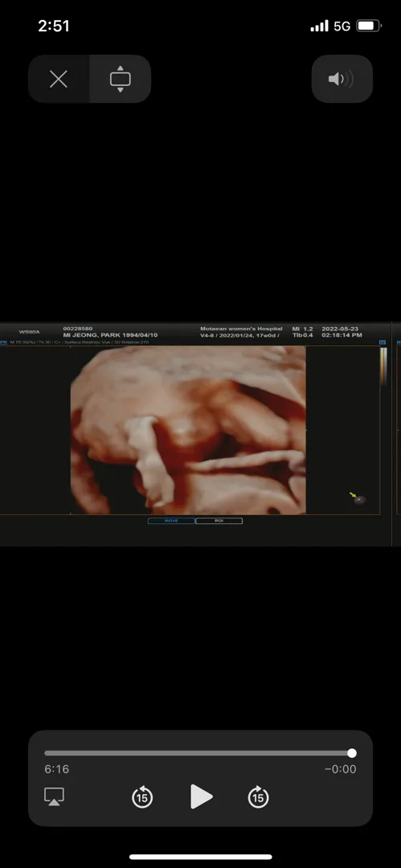Viewport: 401px width, 868px height.
Task: Seek to the middle of progress bar
Action: pos(198,753)
